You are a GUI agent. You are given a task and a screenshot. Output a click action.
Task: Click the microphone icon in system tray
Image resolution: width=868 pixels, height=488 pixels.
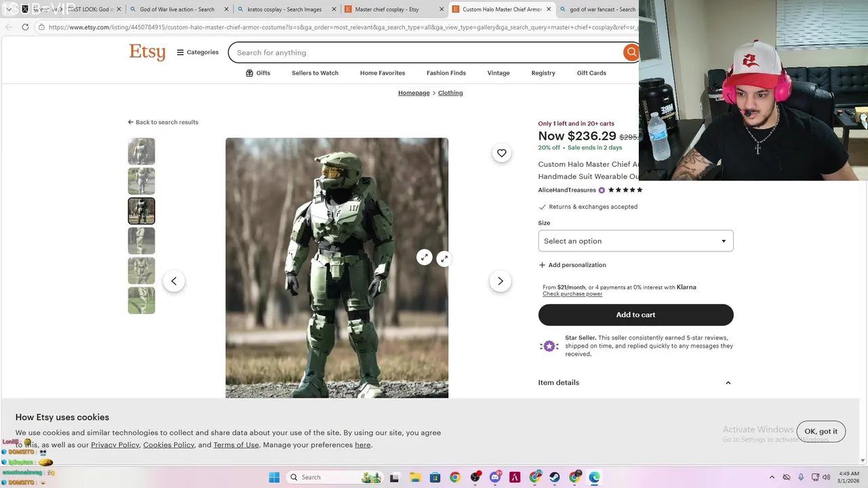801,477
